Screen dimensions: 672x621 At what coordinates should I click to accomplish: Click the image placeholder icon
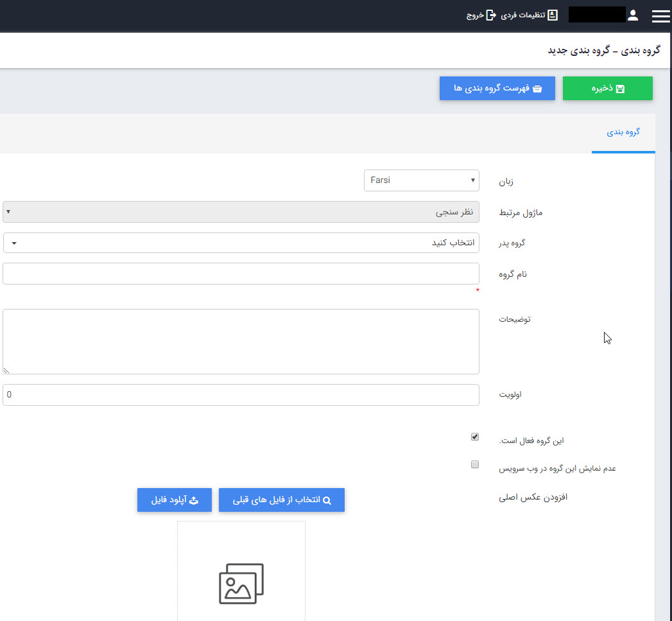[x=241, y=583]
